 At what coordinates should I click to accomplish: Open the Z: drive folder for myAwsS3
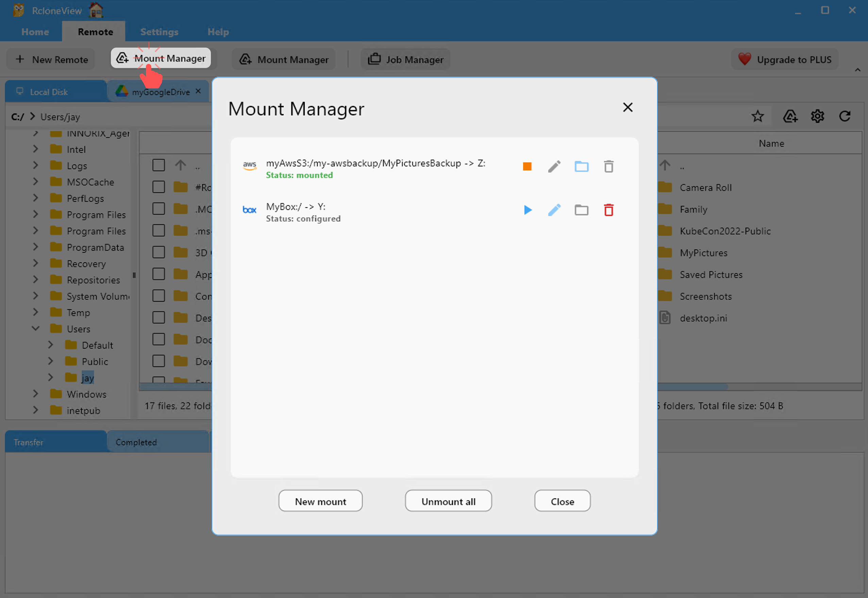(x=581, y=166)
